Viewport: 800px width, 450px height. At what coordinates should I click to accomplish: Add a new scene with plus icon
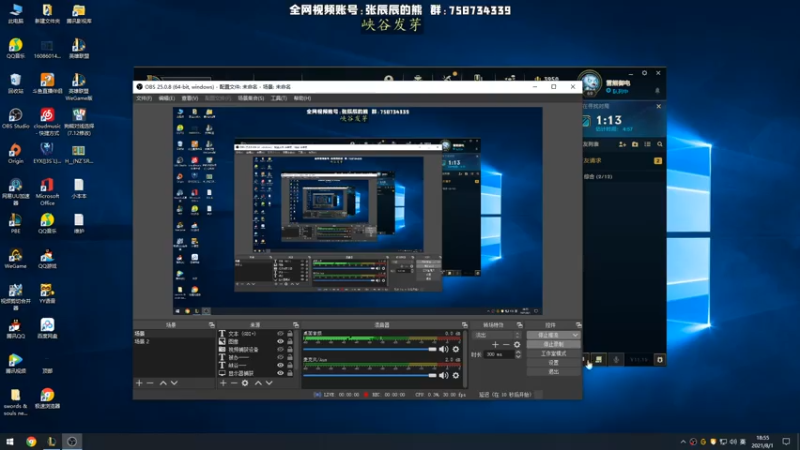pyautogui.click(x=139, y=383)
